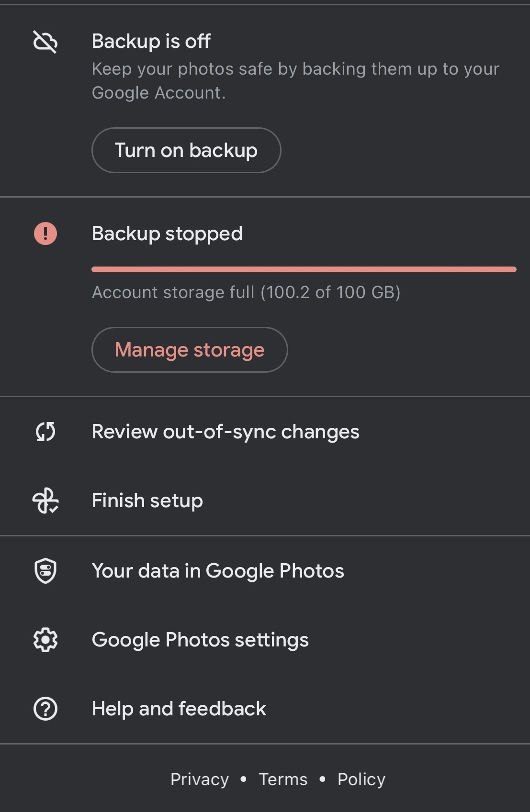Select Help and feedback
The height and width of the screenshot is (812, 530).
tap(179, 709)
